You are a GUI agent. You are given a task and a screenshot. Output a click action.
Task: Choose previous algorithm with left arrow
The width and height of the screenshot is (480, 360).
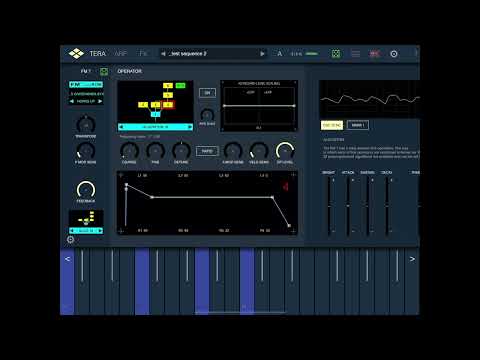(121, 127)
